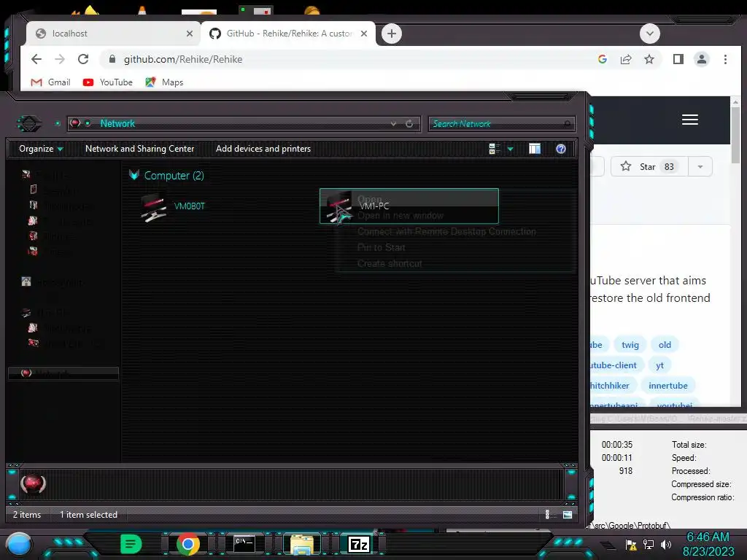Choose Create shortcut in context menu
The image size is (747, 560).
click(x=390, y=264)
